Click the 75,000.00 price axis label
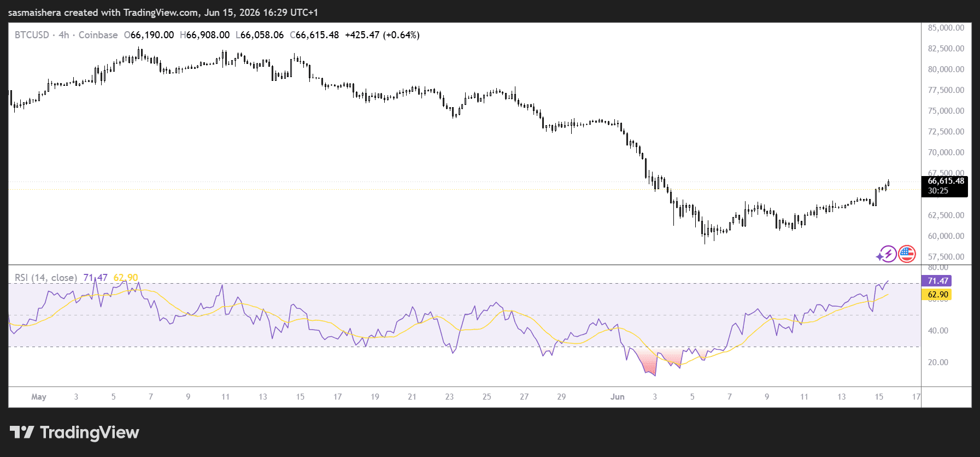The image size is (980, 457). (946, 111)
